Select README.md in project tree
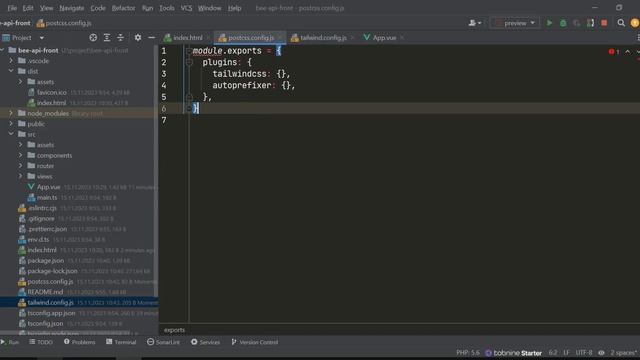Viewport: 640px width, 360px height. pos(45,292)
